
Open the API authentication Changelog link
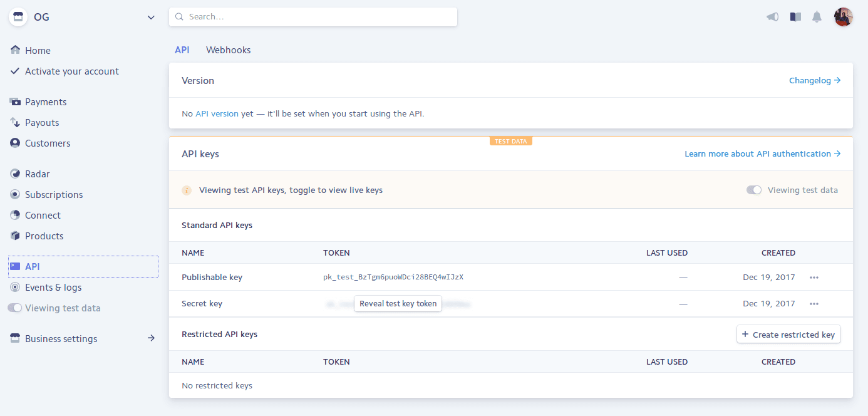point(810,80)
